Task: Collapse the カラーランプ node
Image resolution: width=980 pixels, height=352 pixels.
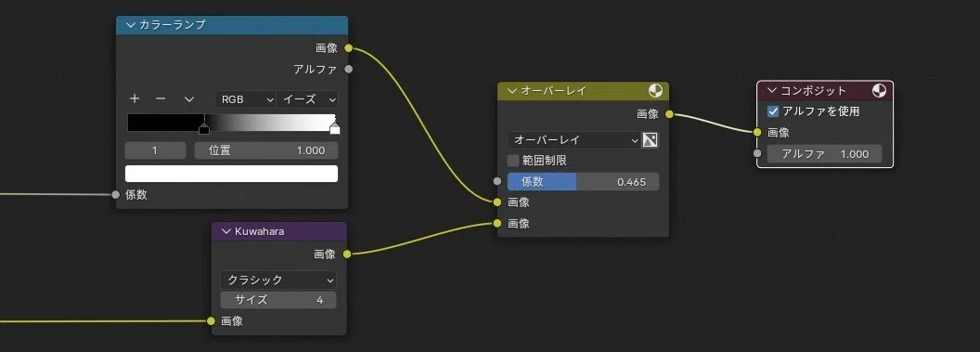Action: pos(131,25)
